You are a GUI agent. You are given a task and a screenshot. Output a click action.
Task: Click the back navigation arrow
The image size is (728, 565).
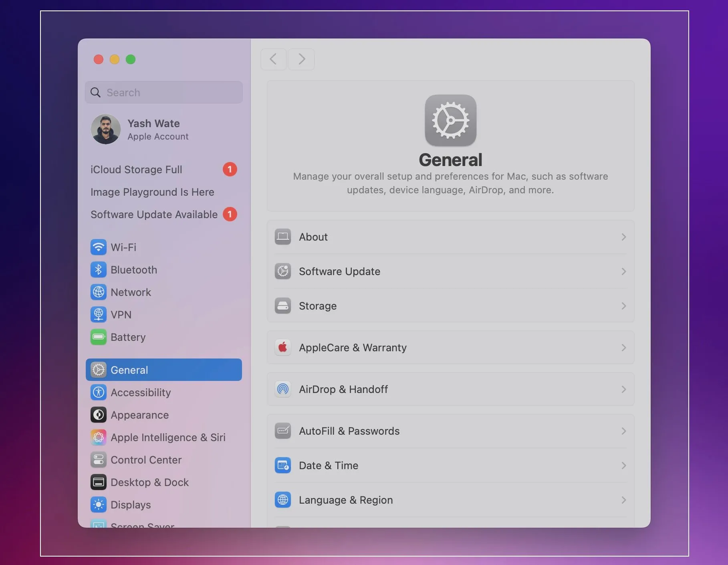[x=273, y=59]
